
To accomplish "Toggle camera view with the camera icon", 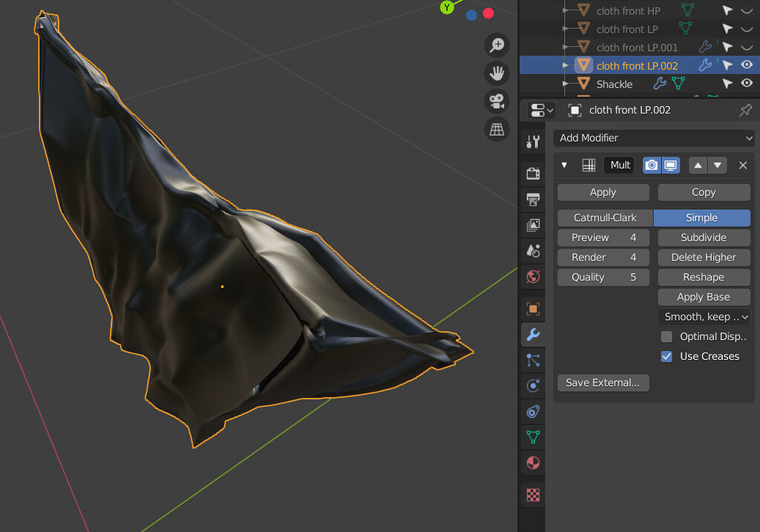I will tap(497, 100).
